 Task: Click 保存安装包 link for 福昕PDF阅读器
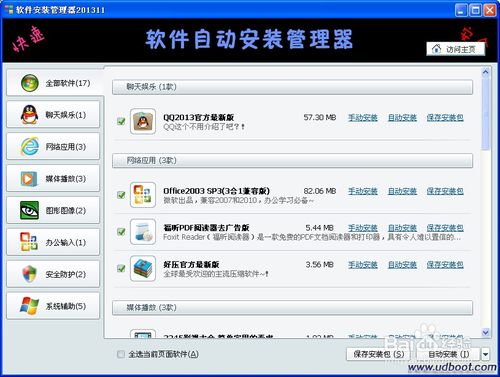pos(445,228)
